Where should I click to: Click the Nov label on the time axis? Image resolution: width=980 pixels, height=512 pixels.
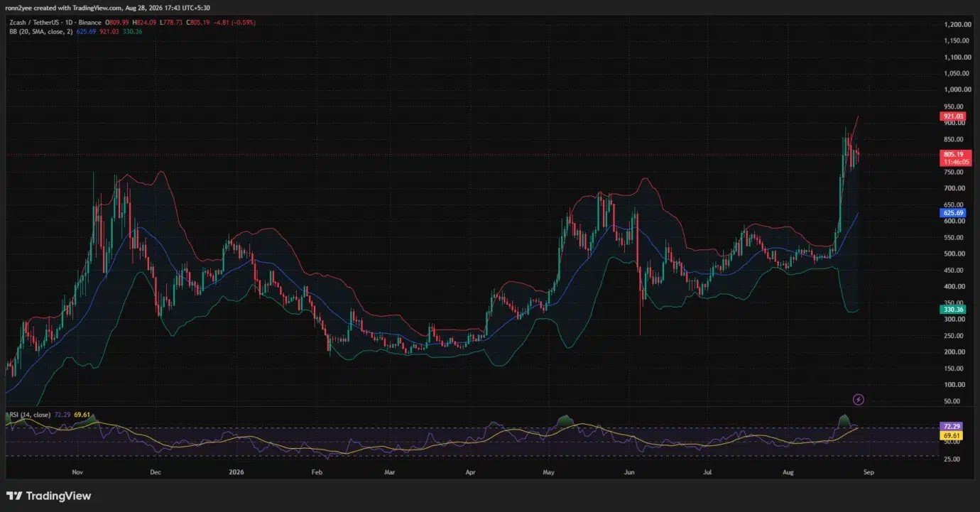pos(78,472)
